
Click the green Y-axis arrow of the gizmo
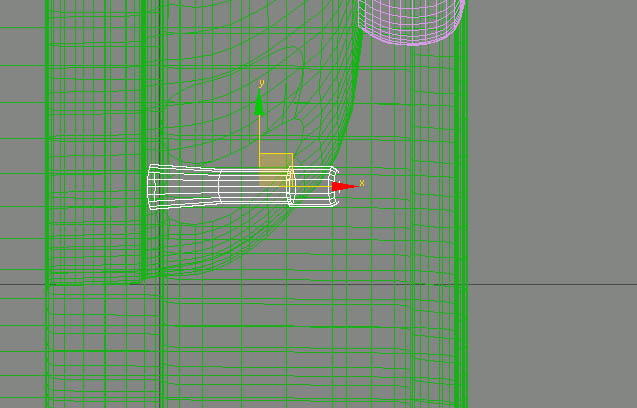[x=259, y=102]
